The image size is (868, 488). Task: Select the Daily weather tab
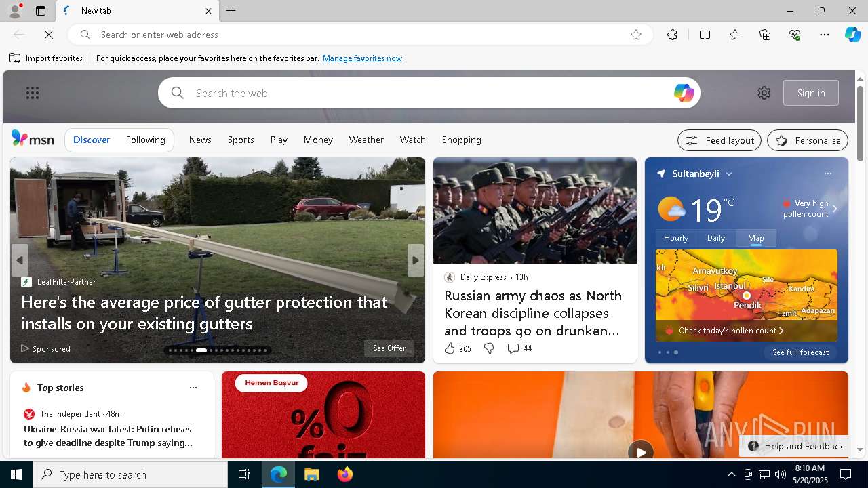(716, 238)
